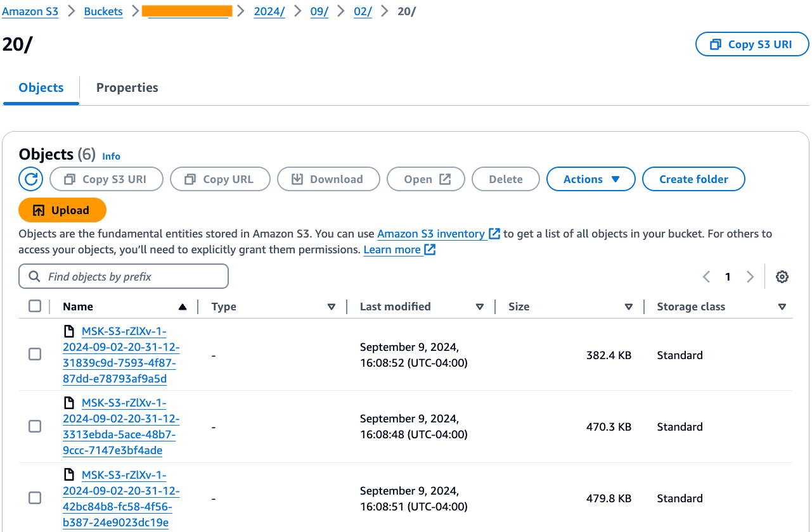Viewport: 812px width, 532px height.
Task: Navigate to Amazon S3 breadcrumb
Action: coord(30,11)
